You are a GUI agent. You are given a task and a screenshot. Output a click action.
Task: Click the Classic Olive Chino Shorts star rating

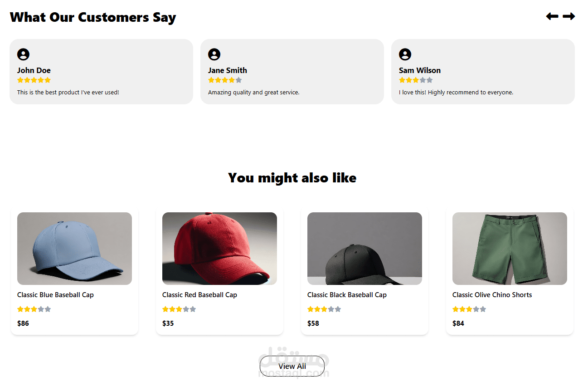tap(469, 309)
